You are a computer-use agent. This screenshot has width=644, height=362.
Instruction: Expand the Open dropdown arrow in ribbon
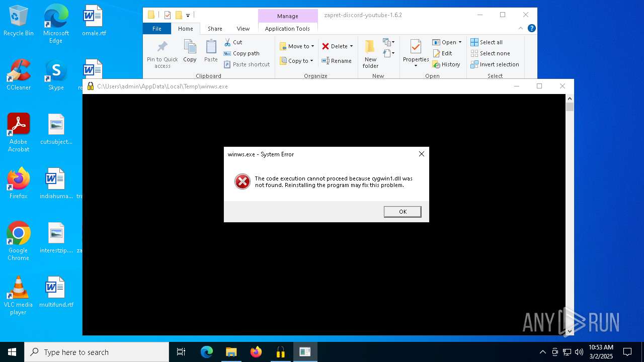click(460, 42)
